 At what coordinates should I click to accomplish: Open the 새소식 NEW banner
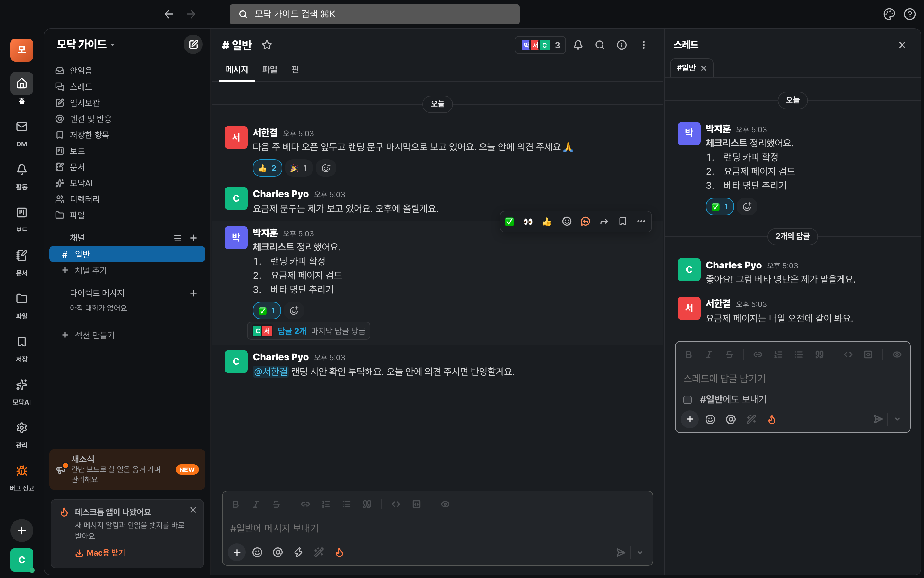pyautogui.click(x=127, y=469)
